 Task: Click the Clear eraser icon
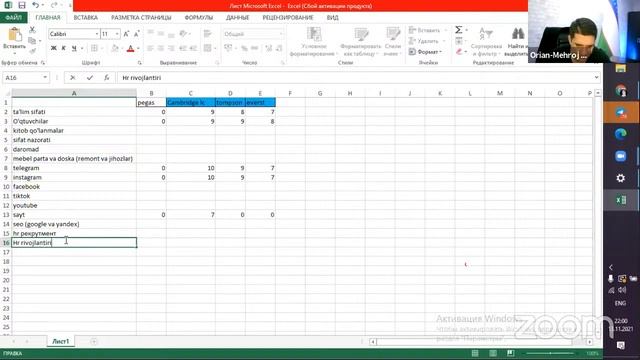coord(459,52)
